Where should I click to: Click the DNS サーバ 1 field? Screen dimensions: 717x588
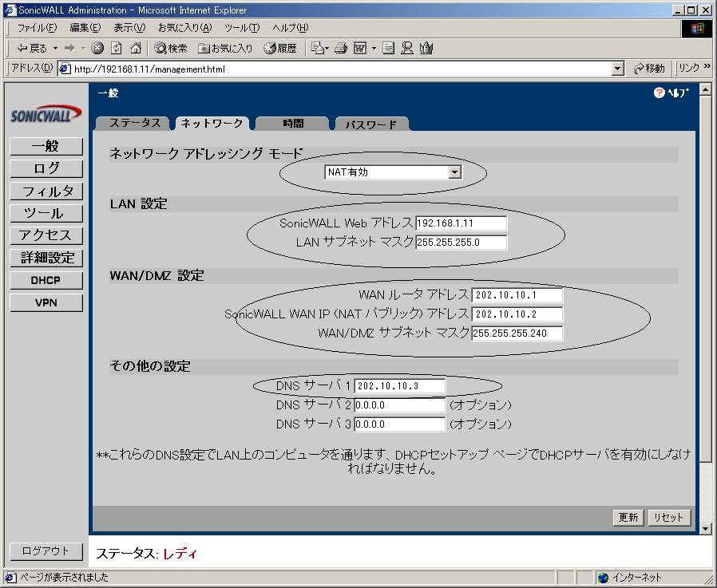[400, 385]
